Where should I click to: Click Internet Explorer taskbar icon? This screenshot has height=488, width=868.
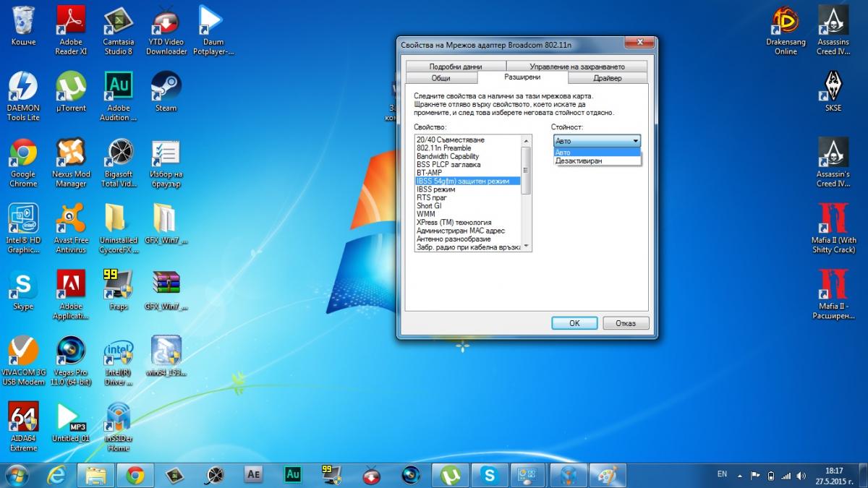(56, 475)
